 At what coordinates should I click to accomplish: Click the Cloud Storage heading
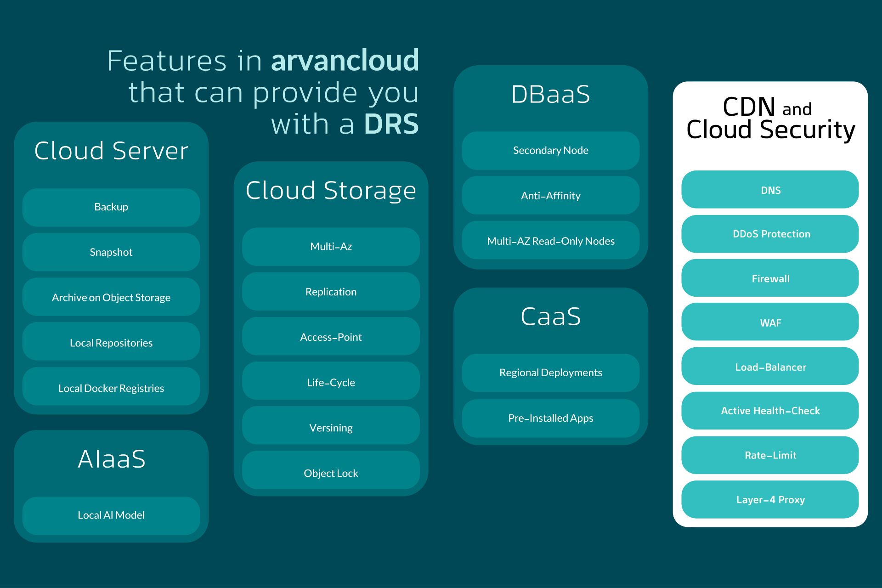coord(331,190)
